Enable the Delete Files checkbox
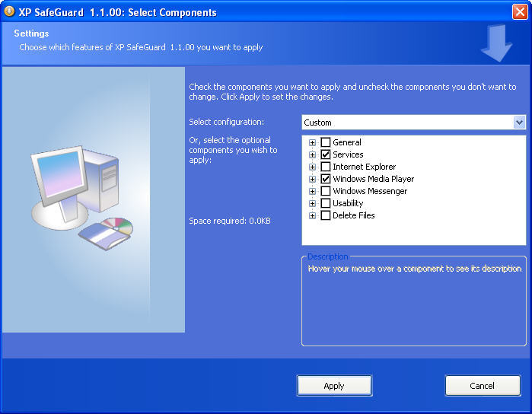Screen dimensions: 532x414 pyautogui.click(x=326, y=215)
